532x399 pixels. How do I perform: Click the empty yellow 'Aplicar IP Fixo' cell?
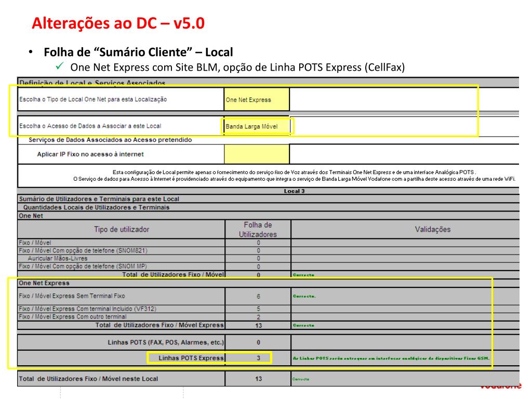pos(257,154)
